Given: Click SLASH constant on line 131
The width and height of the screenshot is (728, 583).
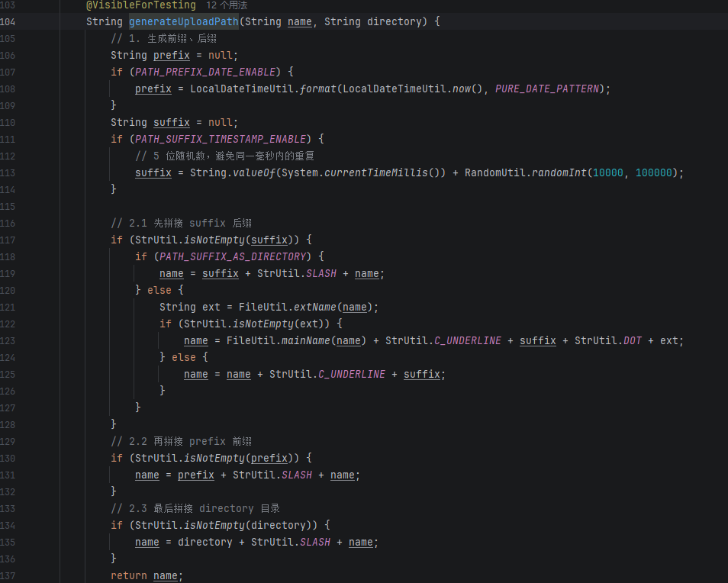Looking at the screenshot, I should [297, 475].
